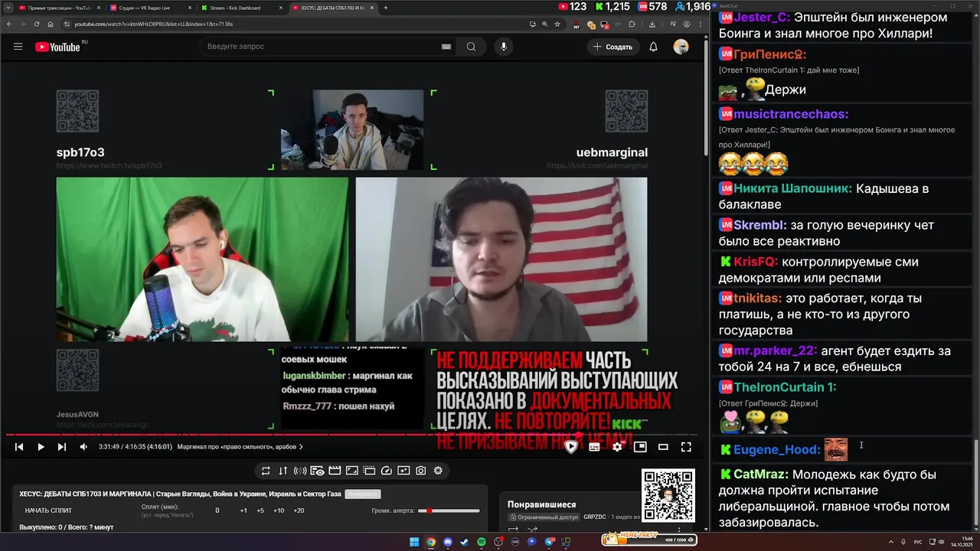Toggle theater mode
This screenshot has width=980, height=551.
663,447
